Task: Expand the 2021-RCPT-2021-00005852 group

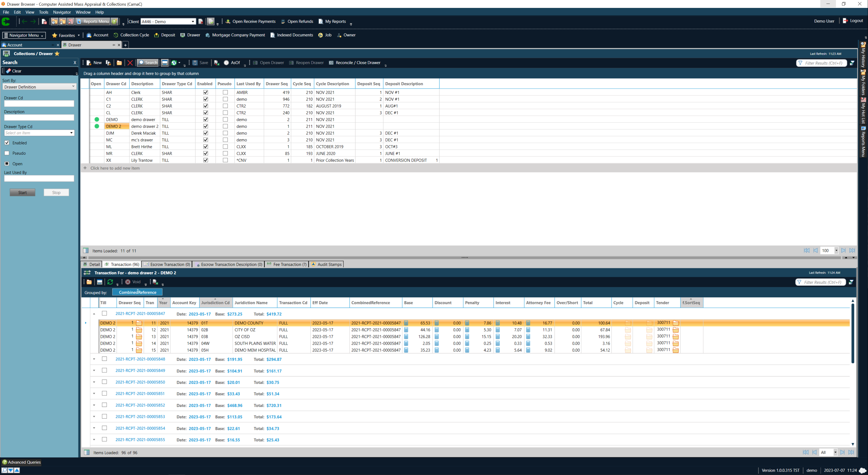Action: coord(94,405)
